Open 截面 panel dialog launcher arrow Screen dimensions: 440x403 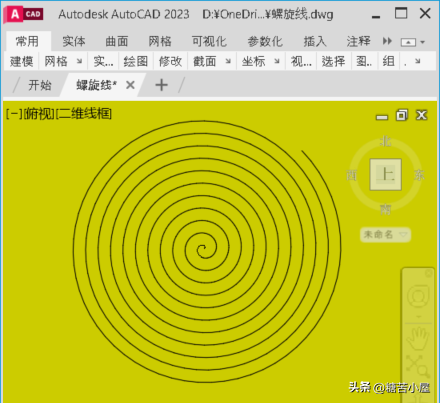tap(228, 61)
